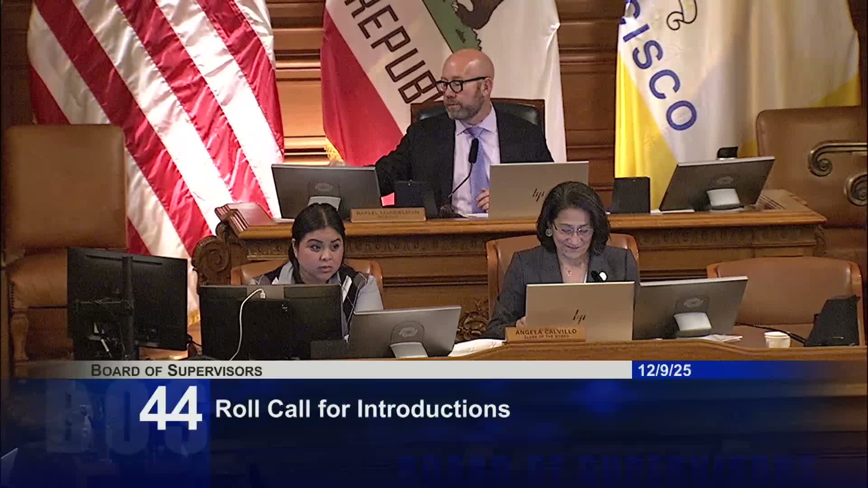Select the Roll Call for Introductions title bar

pos(362,409)
